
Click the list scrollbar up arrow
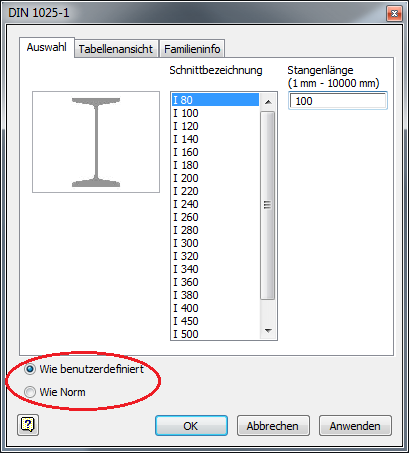point(268,102)
